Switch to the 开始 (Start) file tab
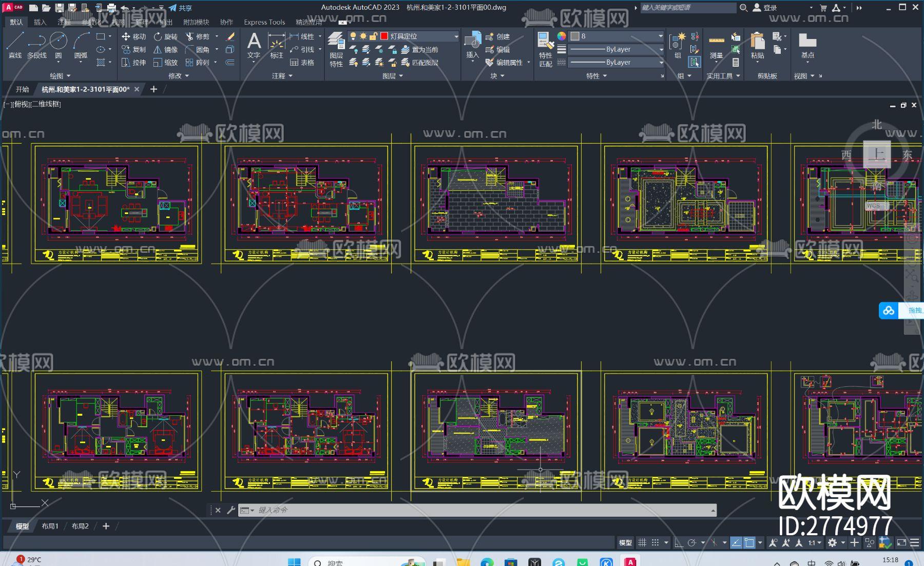Screen dimensions: 924x566 pyautogui.click(x=22, y=89)
